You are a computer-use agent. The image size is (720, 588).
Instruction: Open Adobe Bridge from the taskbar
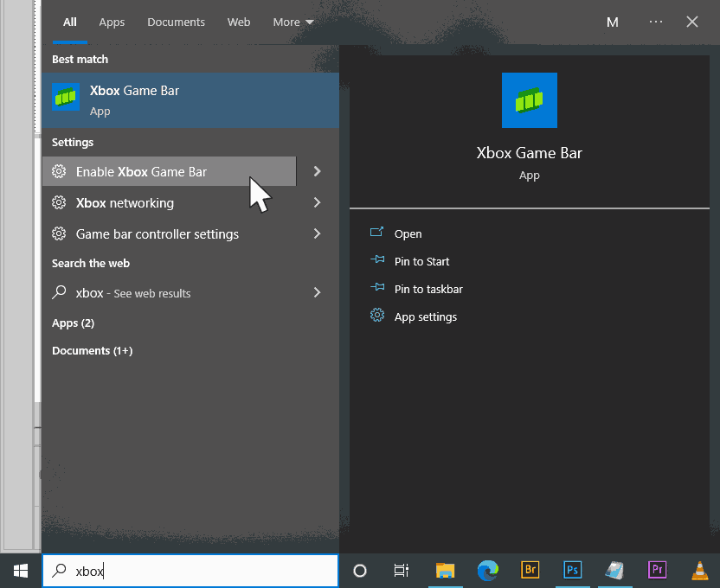[530, 570]
